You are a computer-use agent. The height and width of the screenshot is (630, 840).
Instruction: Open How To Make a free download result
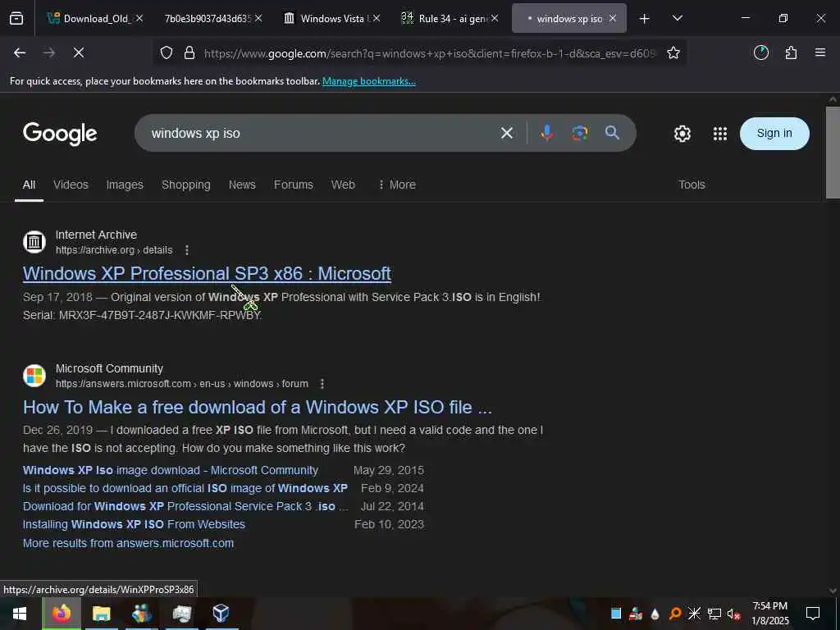tap(257, 407)
